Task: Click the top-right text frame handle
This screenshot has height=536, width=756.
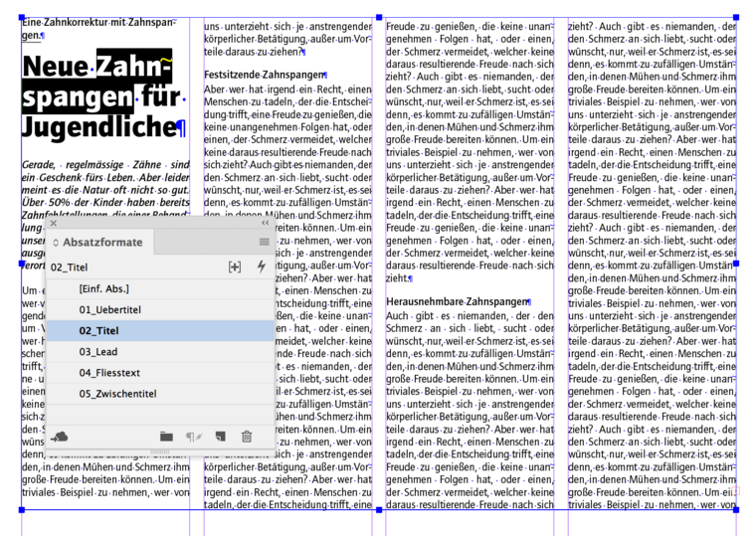Action: [736, 17]
